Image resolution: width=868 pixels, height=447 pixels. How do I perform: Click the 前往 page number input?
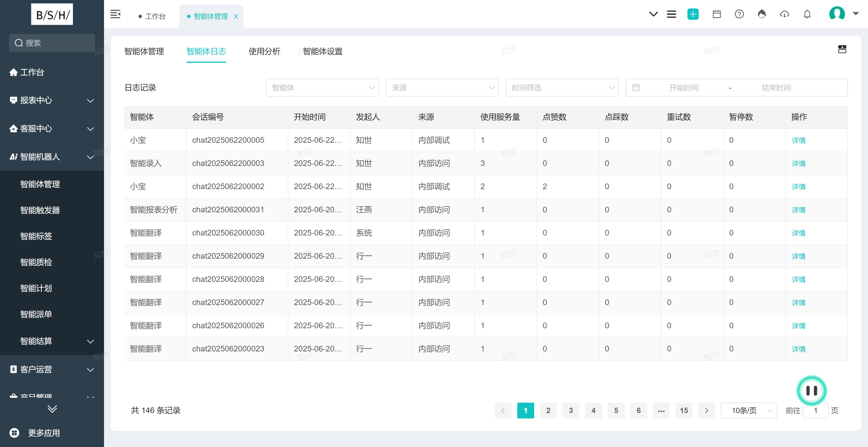click(x=815, y=410)
